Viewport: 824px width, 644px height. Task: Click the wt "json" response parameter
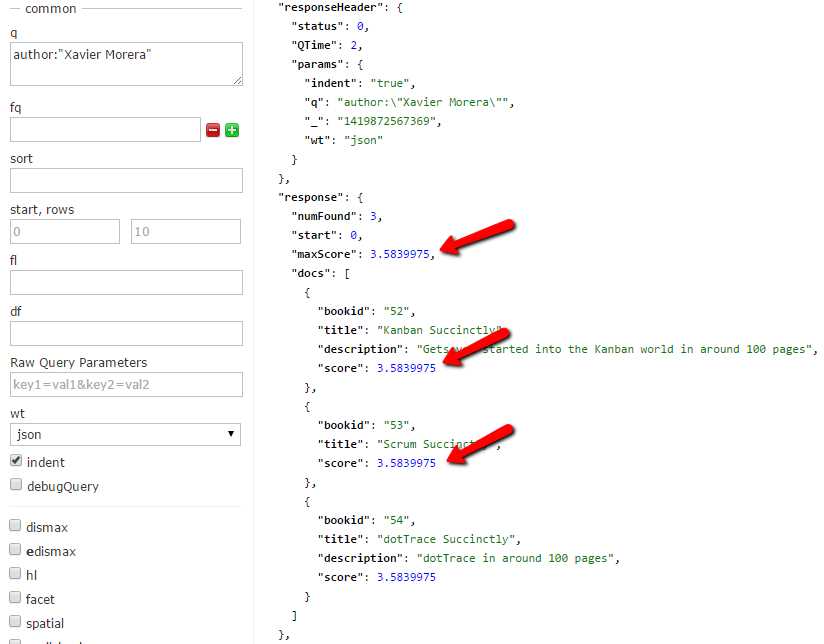pos(363,140)
